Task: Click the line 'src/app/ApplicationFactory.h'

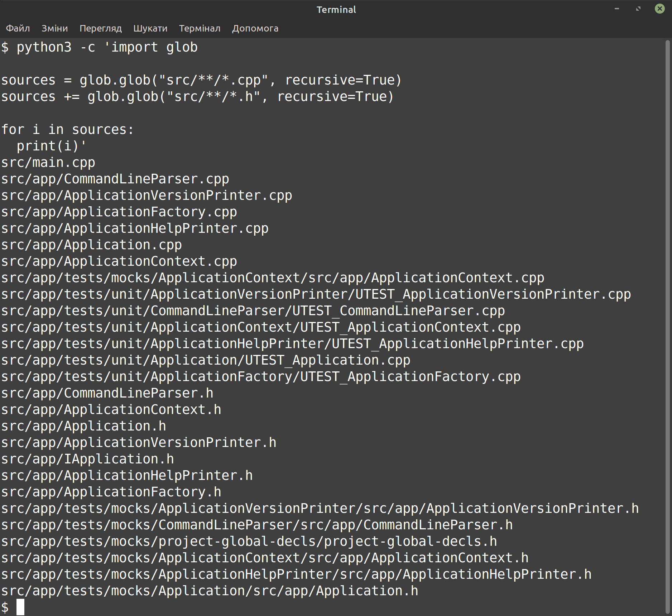Action: (111, 492)
